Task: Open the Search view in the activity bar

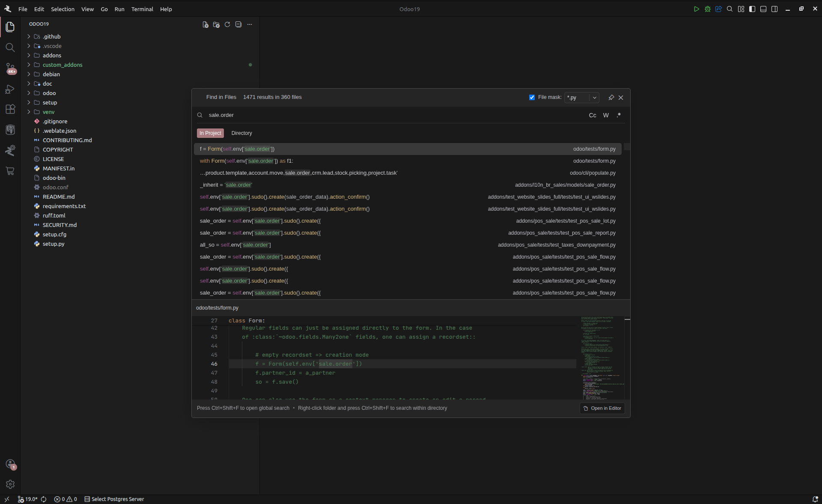Action: click(x=10, y=48)
